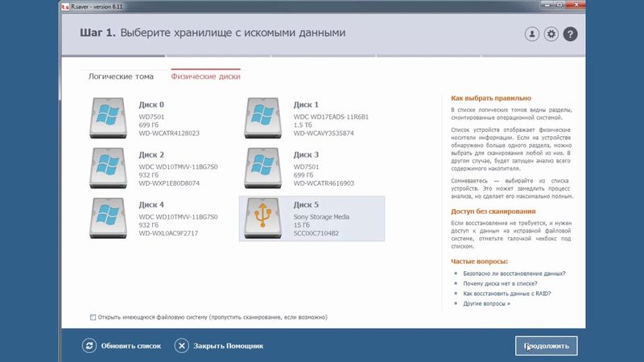The image size is (644, 362).
Task: Click serial 5CC00C7104B2
Action: tap(316, 233)
